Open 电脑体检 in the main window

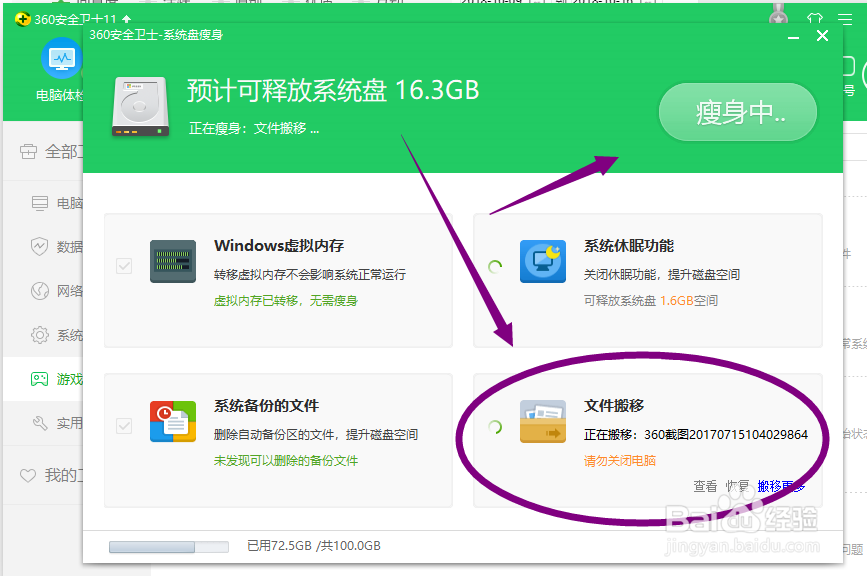pyautogui.click(x=61, y=71)
